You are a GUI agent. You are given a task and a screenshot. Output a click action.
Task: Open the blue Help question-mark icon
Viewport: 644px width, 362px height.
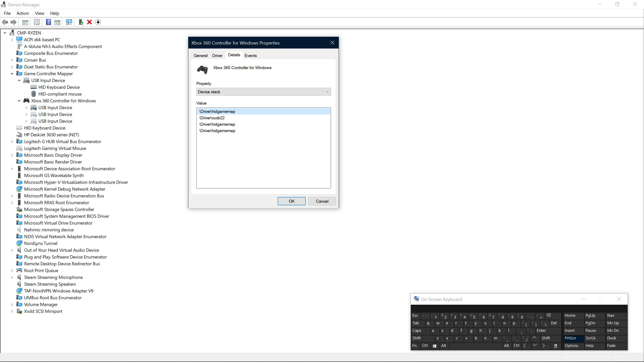click(48, 22)
